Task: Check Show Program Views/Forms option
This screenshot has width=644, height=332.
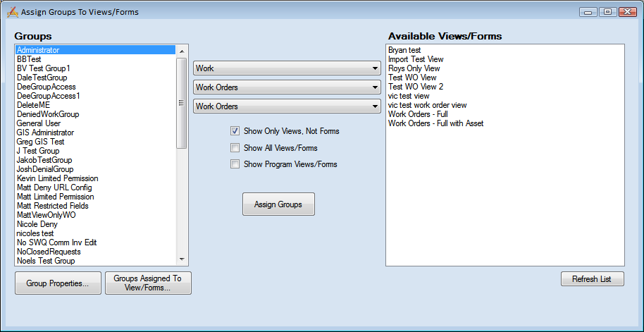Action: [x=235, y=164]
